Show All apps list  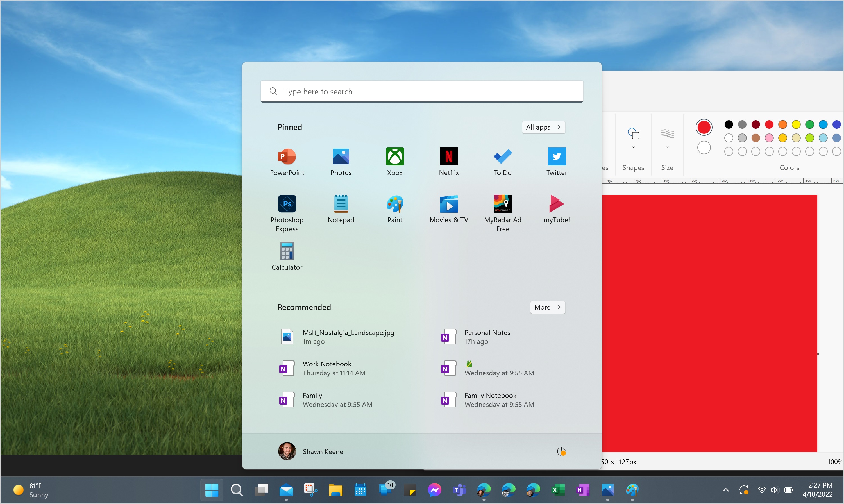(x=543, y=127)
